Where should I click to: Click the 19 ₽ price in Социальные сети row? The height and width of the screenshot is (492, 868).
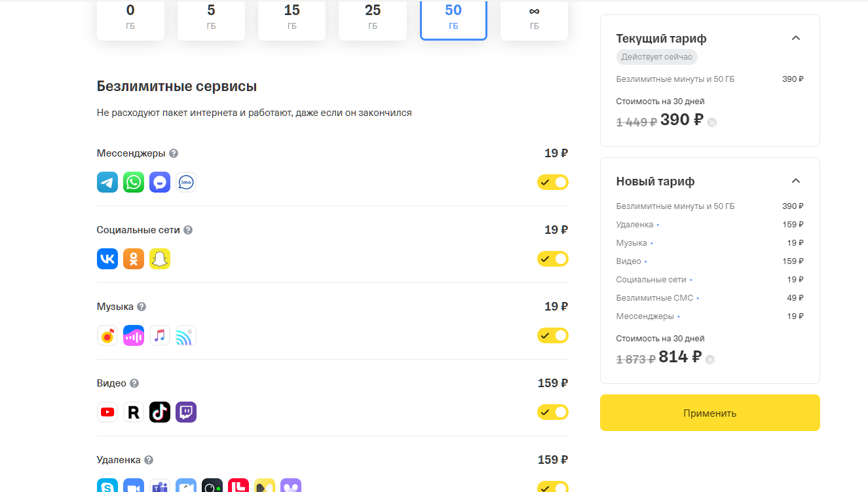tap(556, 230)
